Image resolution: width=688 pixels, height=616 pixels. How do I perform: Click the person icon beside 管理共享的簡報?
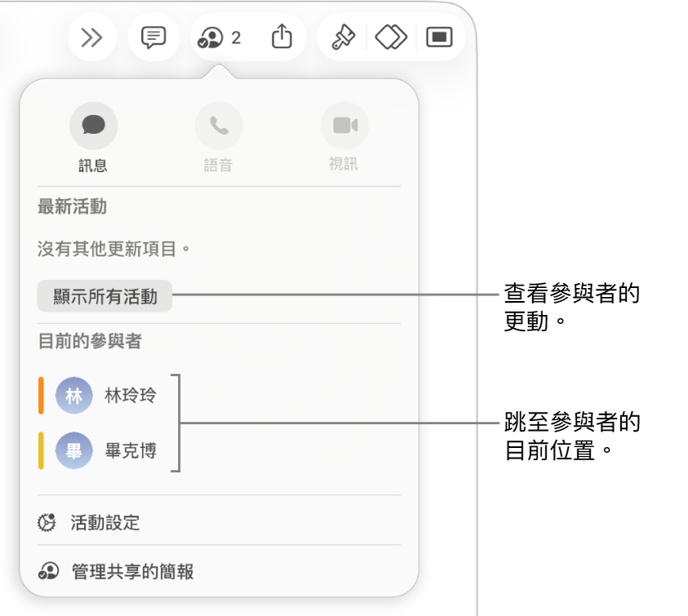click(46, 572)
